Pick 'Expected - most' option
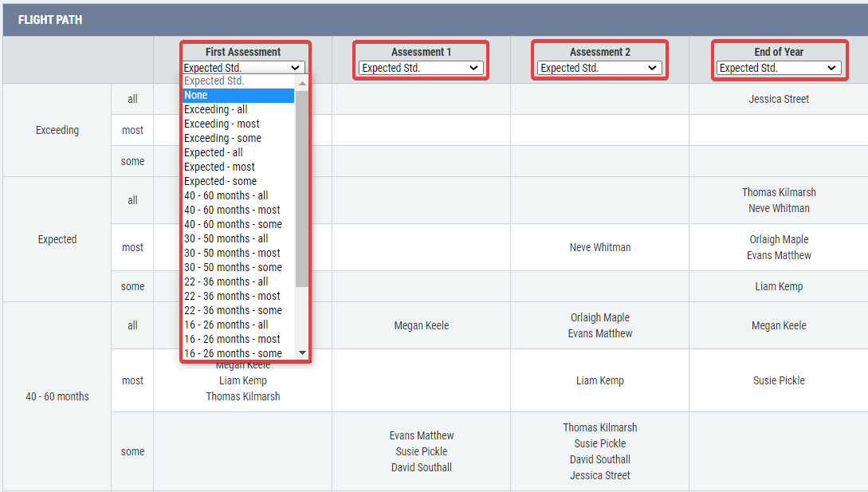Image resolution: width=868 pixels, height=492 pixels. (x=238, y=167)
